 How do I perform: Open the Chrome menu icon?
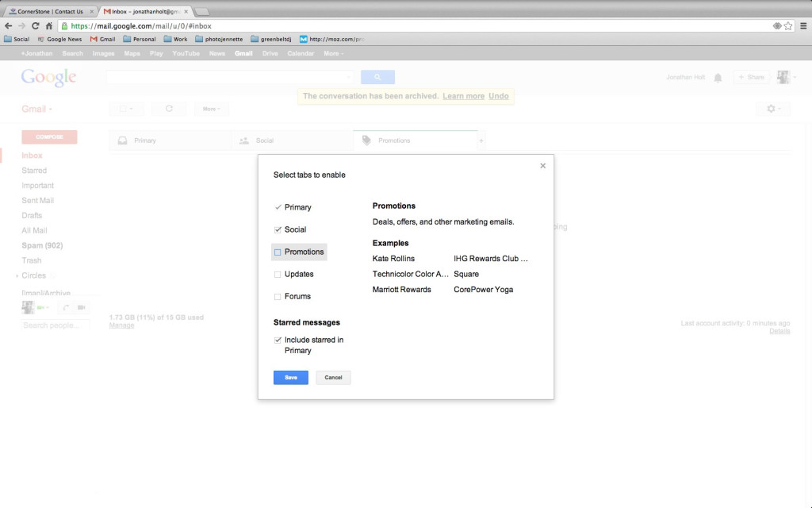tap(803, 26)
